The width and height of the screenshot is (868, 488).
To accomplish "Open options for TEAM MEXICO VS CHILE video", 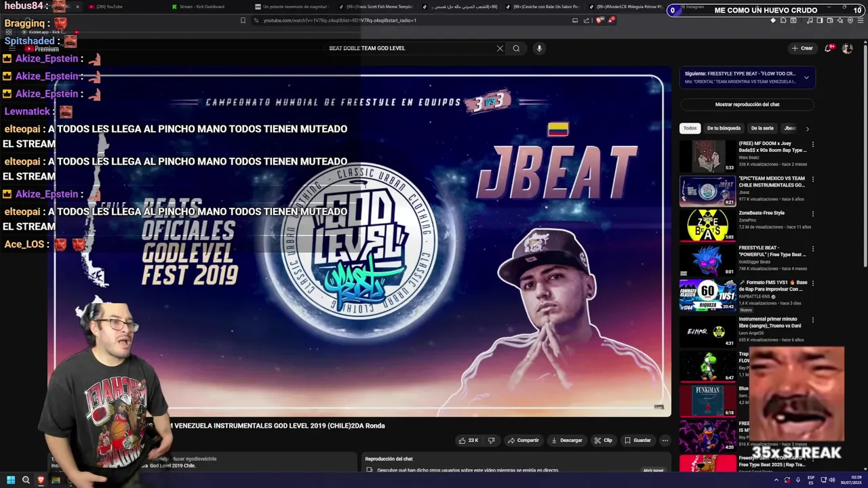I will (812, 179).
